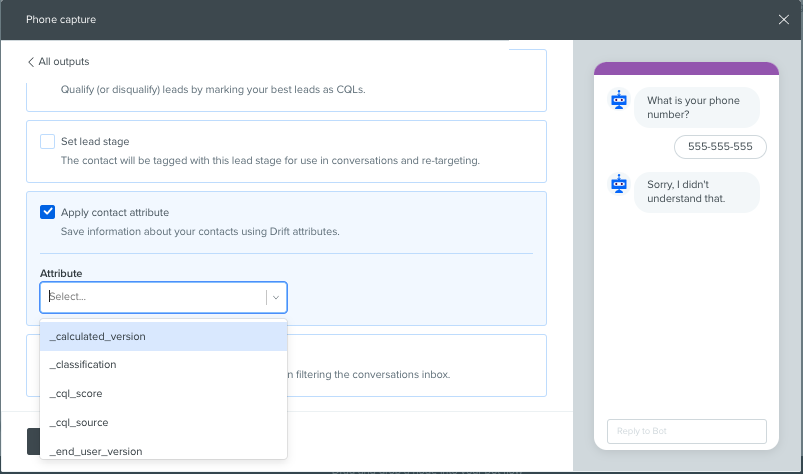Viewport: 803px width, 474px height.
Task: Enable the Set lead stage checkbox
Action: 47,141
